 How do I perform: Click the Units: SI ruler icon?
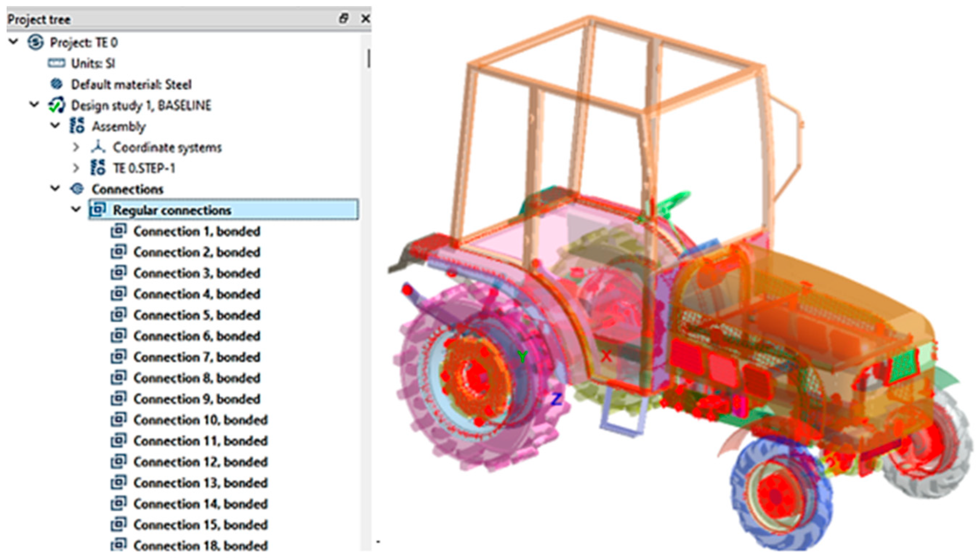pos(56,63)
